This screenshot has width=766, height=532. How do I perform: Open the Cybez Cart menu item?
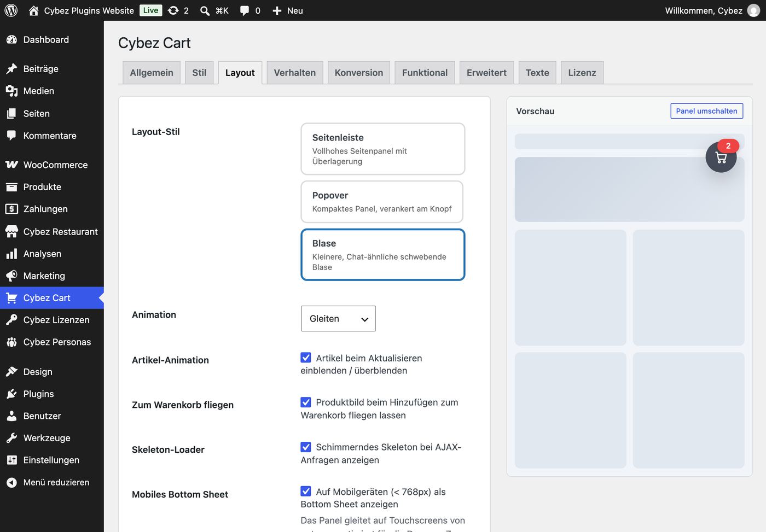52,298
